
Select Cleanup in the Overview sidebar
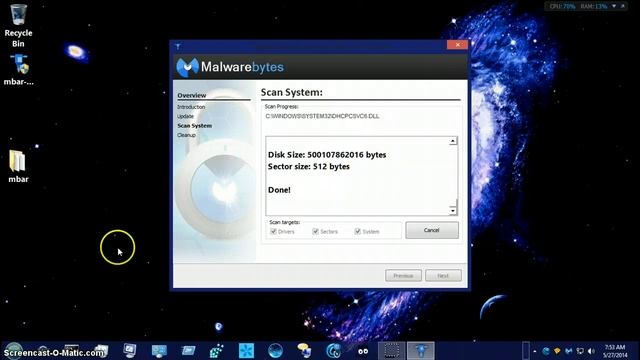187,135
